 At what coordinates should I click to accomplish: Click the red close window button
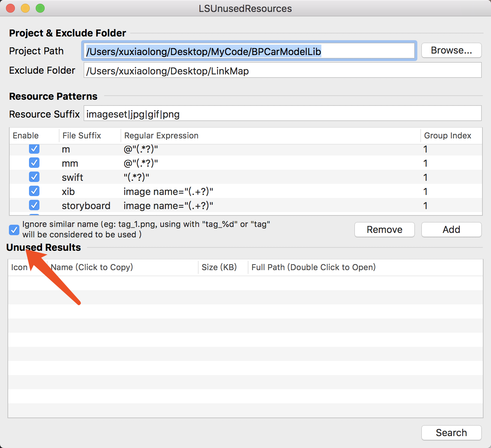[x=10, y=8]
